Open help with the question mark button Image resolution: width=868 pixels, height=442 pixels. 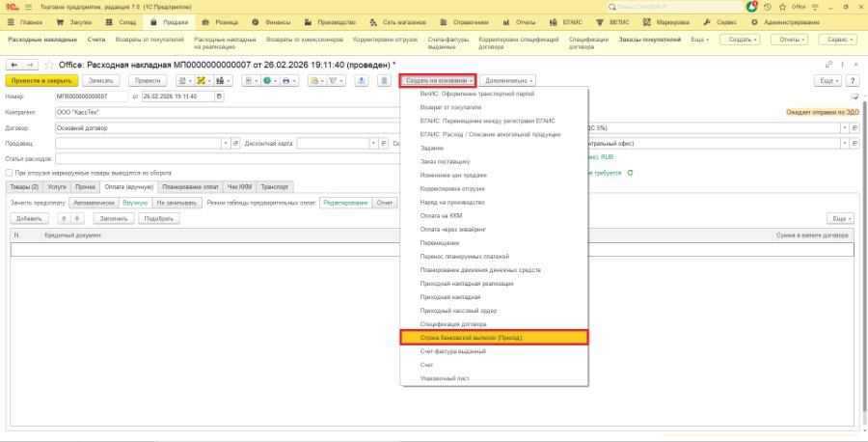pyautogui.click(x=854, y=81)
